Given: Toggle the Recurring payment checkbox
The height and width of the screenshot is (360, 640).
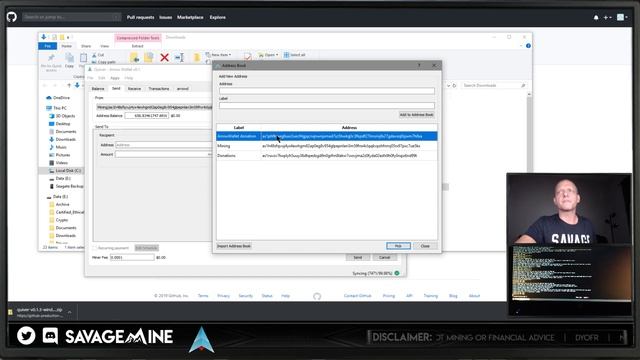Looking at the screenshot, I should coord(95,248).
